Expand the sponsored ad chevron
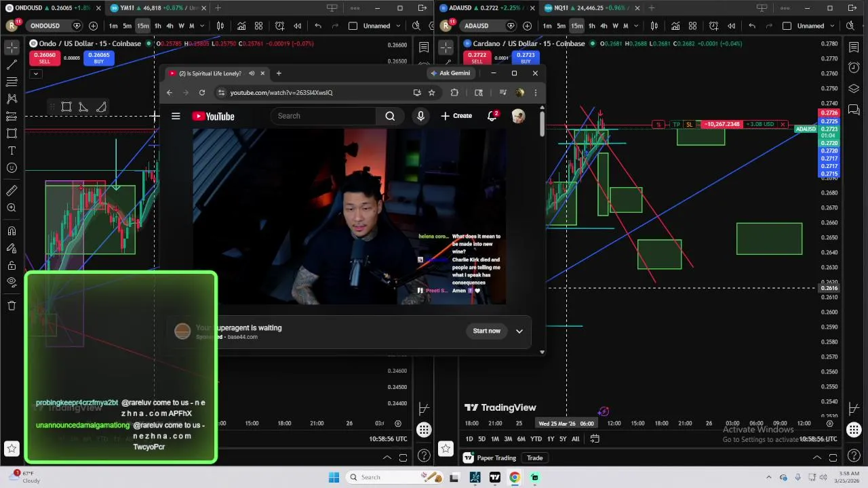The image size is (868, 488). tap(519, 331)
